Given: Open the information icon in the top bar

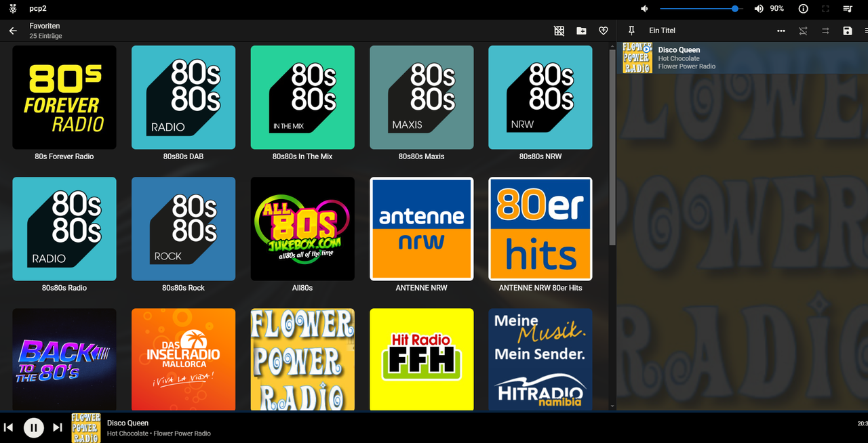Looking at the screenshot, I should coord(804,9).
